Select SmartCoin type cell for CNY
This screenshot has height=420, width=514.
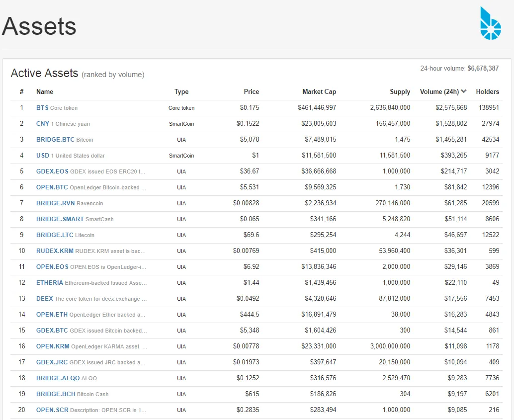[x=181, y=124]
